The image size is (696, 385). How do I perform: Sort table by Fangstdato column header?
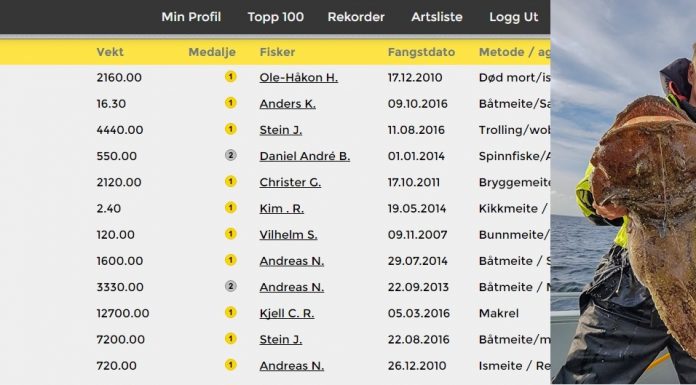pos(421,52)
